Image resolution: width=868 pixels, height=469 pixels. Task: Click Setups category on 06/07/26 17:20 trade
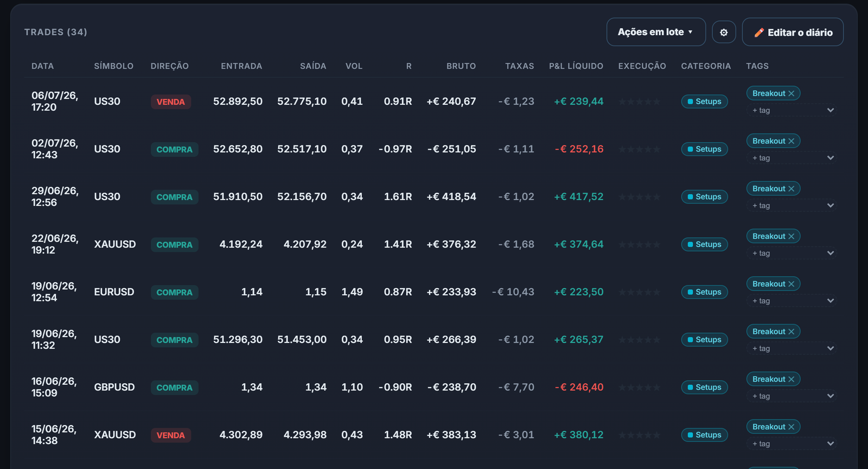pos(704,102)
